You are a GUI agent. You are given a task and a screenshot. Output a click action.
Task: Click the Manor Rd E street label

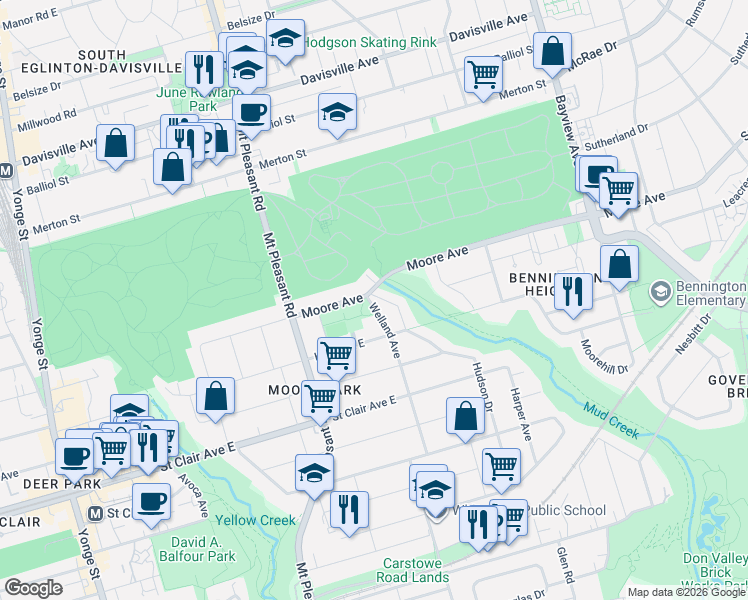30,19
